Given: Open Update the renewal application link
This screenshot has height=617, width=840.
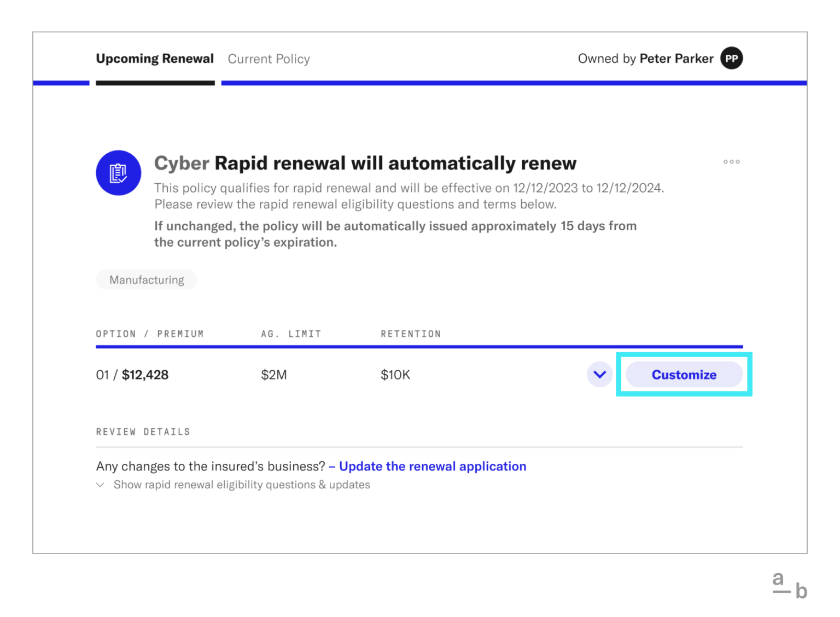Looking at the screenshot, I should pos(432,466).
